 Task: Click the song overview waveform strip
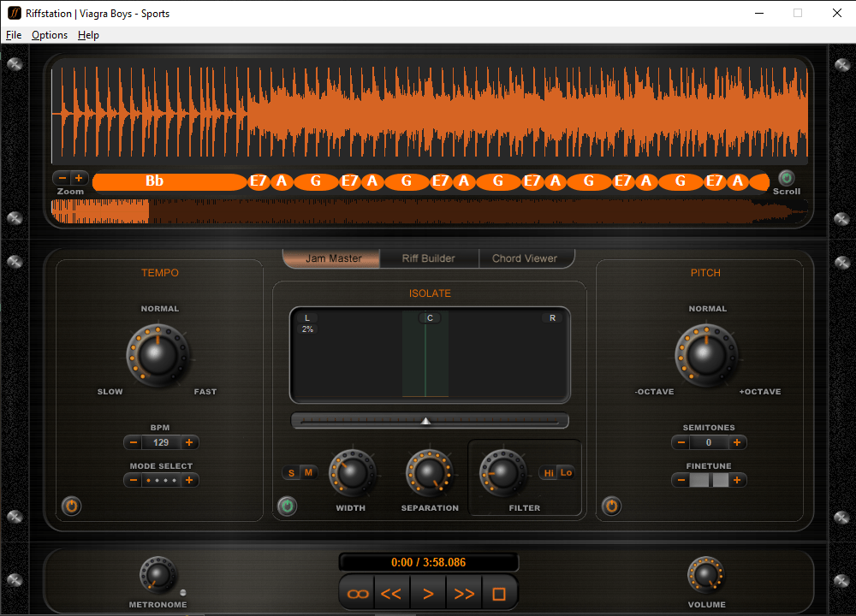pos(430,211)
